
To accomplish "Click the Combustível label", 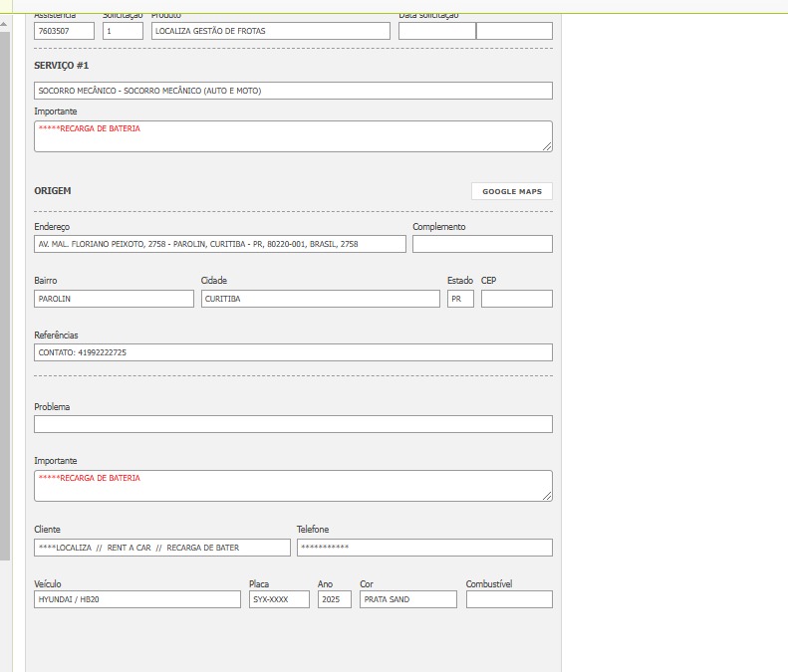I will pos(489,583).
